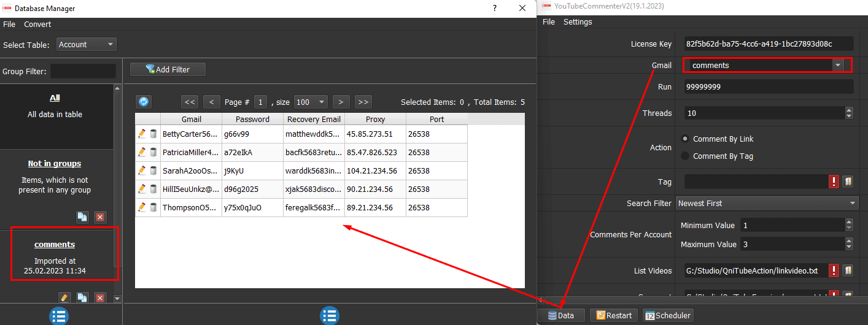The height and width of the screenshot is (325, 868).
Task: Expand the Gmail comments dropdown
Action: coord(837,65)
